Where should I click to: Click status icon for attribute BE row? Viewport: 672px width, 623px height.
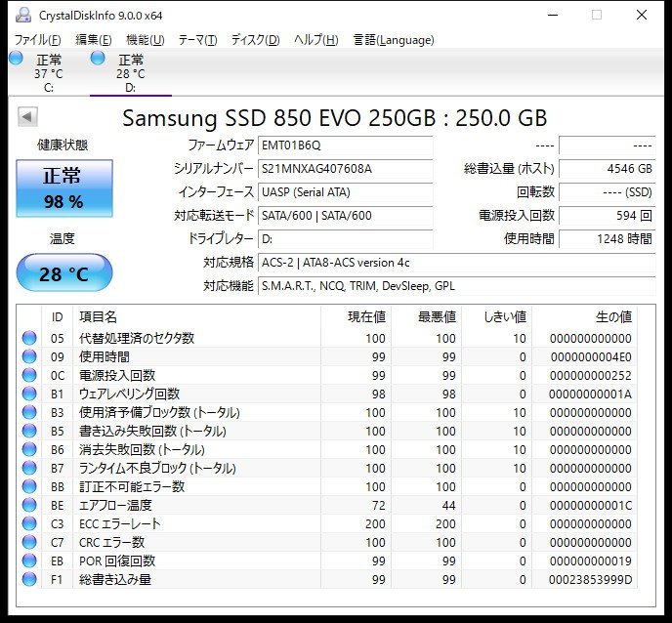point(29,505)
